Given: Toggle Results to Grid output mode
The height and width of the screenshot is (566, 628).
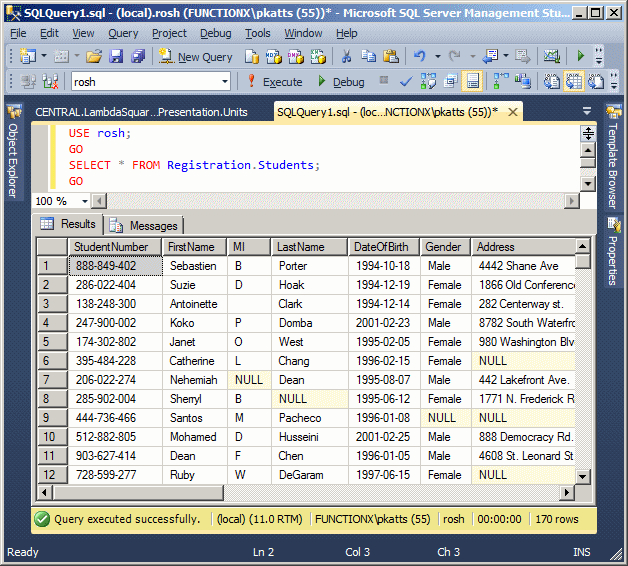Looking at the screenshot, I should (x=574, y=81).
